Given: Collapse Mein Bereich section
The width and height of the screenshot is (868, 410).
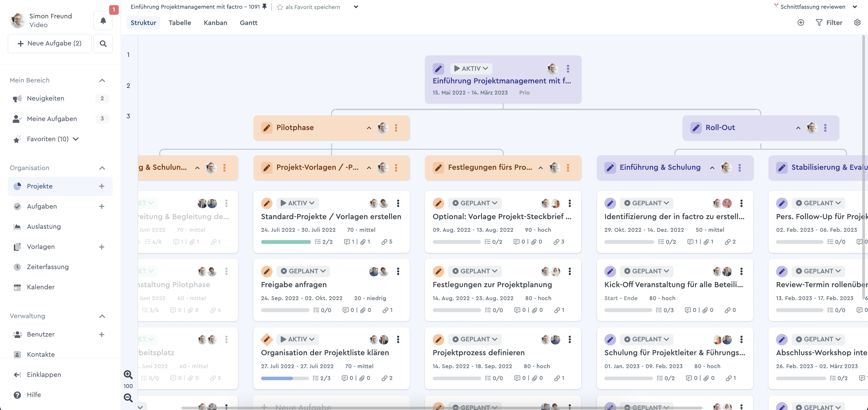Looking at the screenshot, I should click(x=102, y=80).
